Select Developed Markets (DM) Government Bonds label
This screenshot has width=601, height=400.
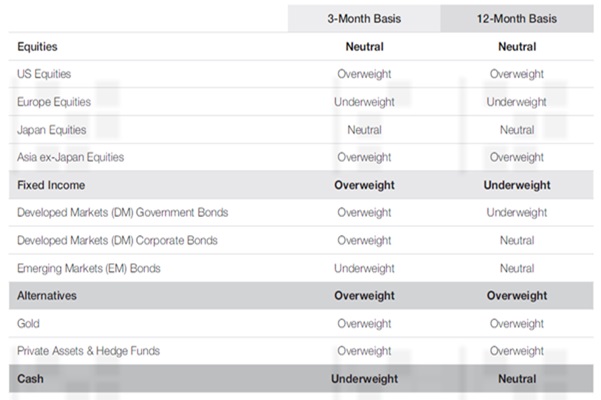[123, 212]
